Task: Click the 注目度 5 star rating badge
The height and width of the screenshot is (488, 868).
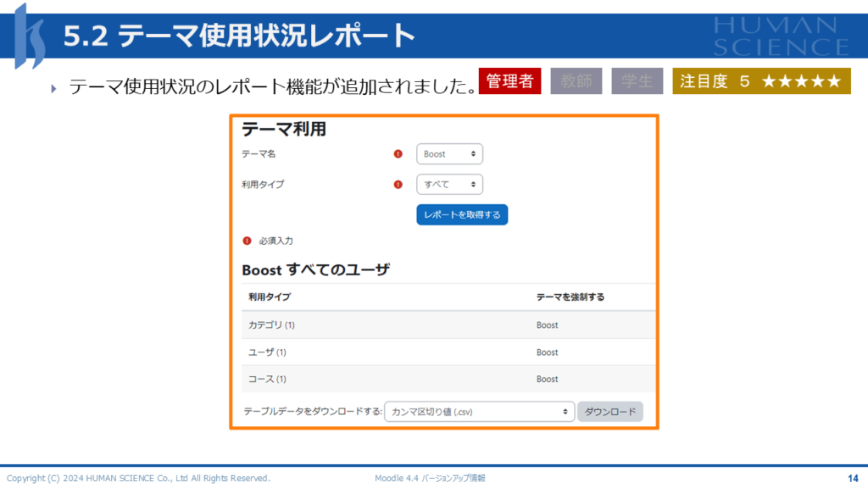Action: (x=762, y=81)
